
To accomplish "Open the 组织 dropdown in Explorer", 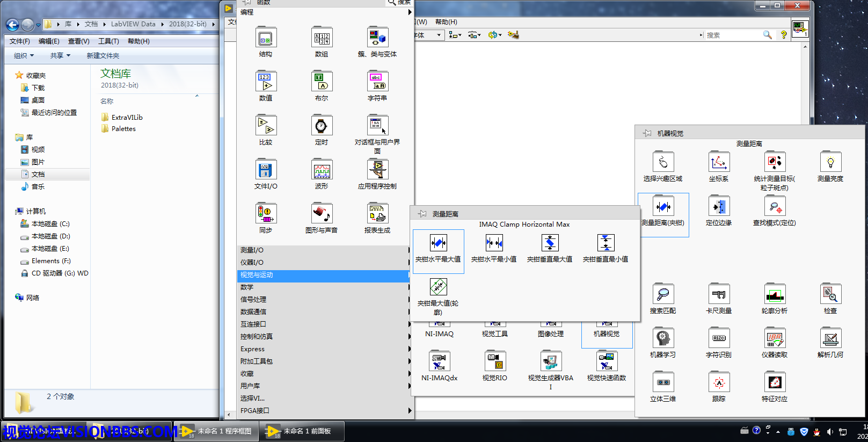I will (x=24, y=55).
